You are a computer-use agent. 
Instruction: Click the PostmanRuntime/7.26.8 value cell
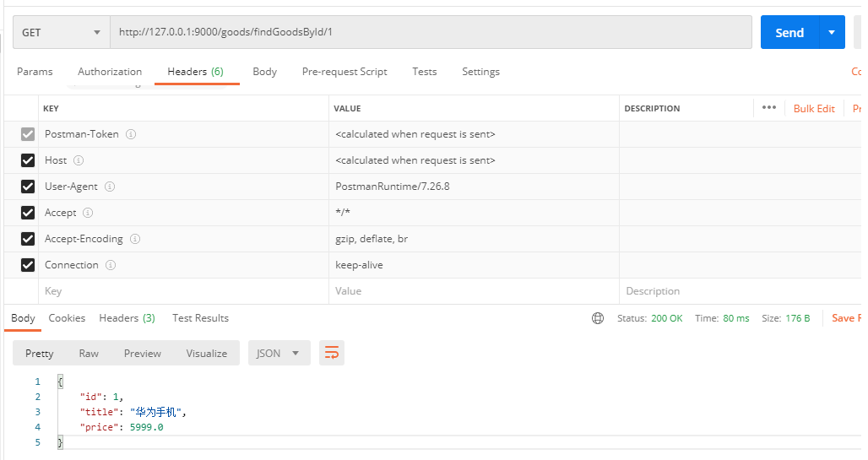(474, 187)
